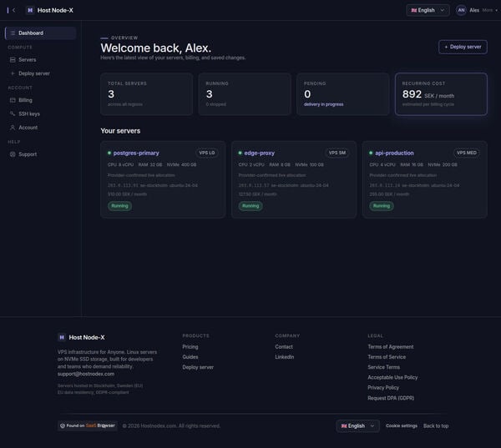The image size is (501, 448).
Task: Click the SSH keys key icon
Action: pos(13,113)
